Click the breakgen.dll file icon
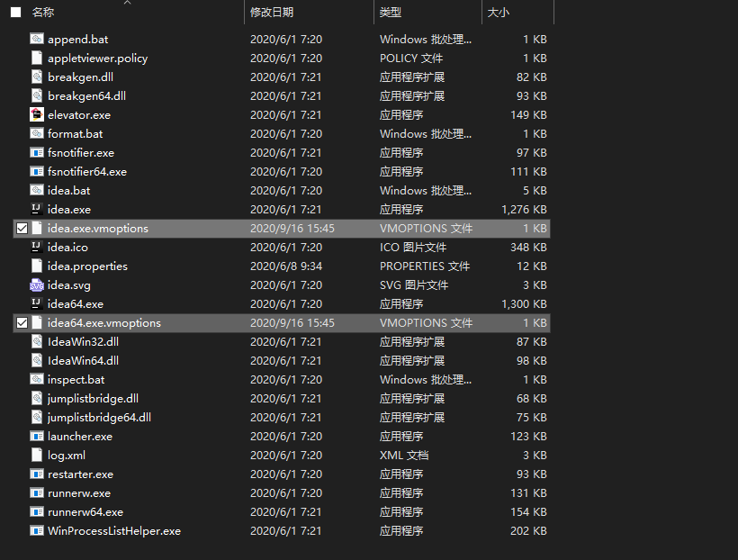Screen dimensions: 738x560 [37, 77]
